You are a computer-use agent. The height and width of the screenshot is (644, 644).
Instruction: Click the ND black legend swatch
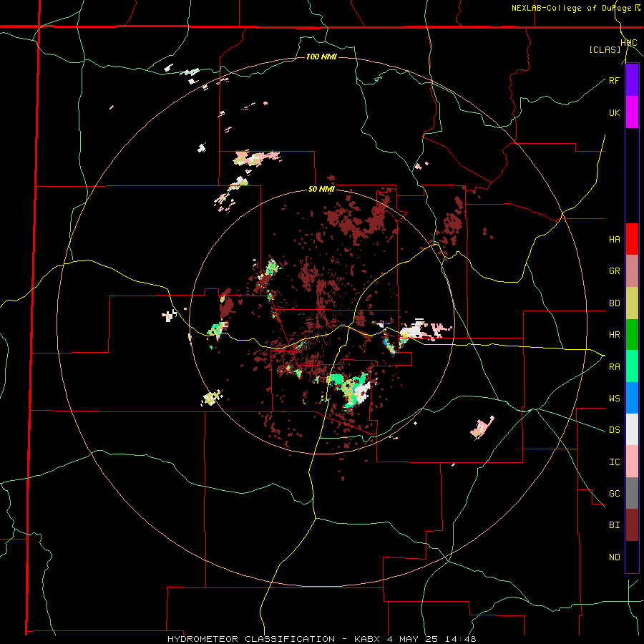tap(632, 557)
